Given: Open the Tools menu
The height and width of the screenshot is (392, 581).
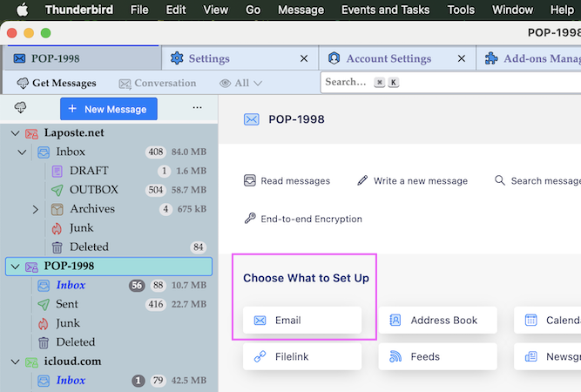Looking at the screenshot, I should point(461,10).
